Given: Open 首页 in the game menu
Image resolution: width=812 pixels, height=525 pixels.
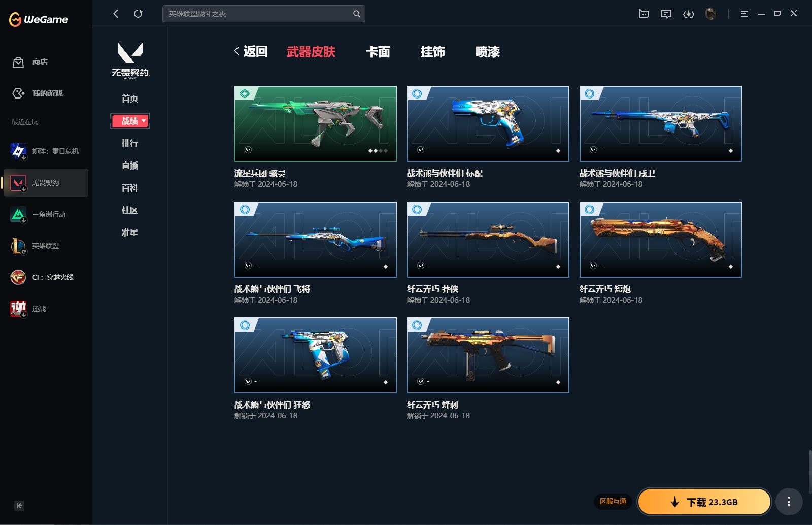Looking at the screenshot, I should coord(130,99).
